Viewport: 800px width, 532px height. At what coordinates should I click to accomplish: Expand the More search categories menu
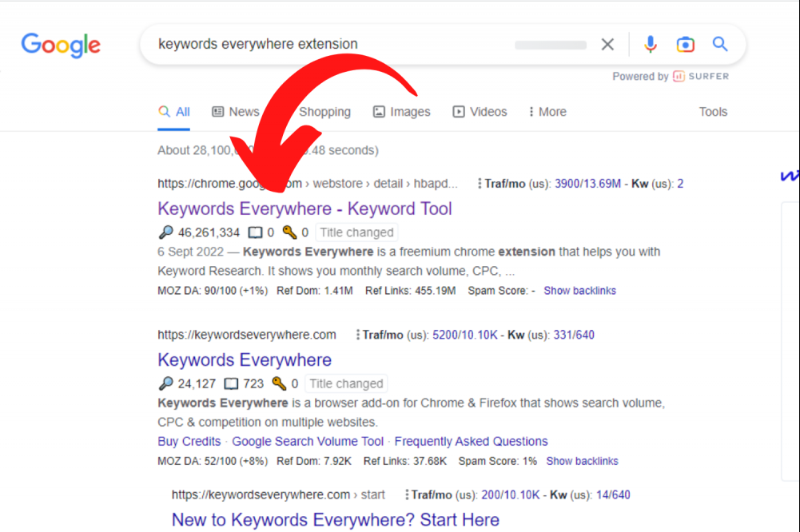(547, 112)
